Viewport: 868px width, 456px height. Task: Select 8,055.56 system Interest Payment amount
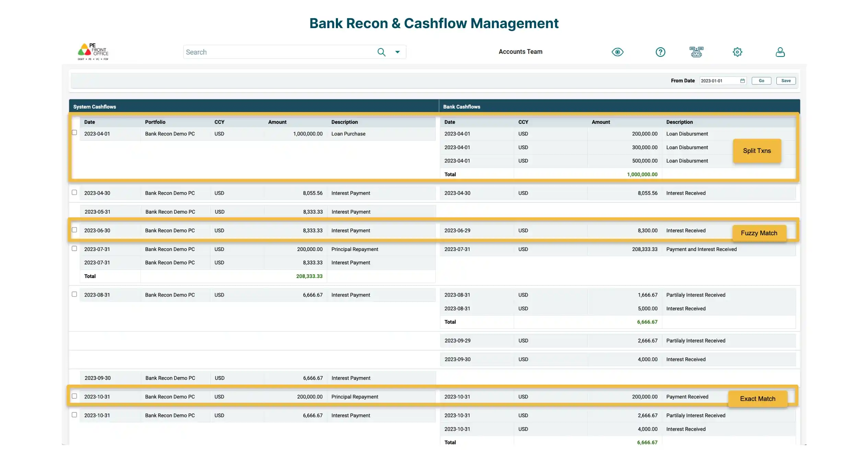pyautogui.click(x=313, y=193)
